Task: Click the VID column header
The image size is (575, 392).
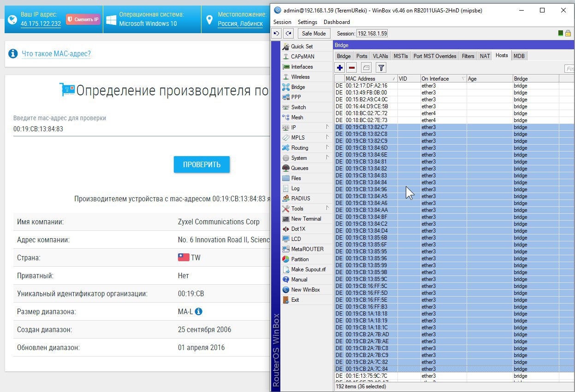Action: pos(409,79)
